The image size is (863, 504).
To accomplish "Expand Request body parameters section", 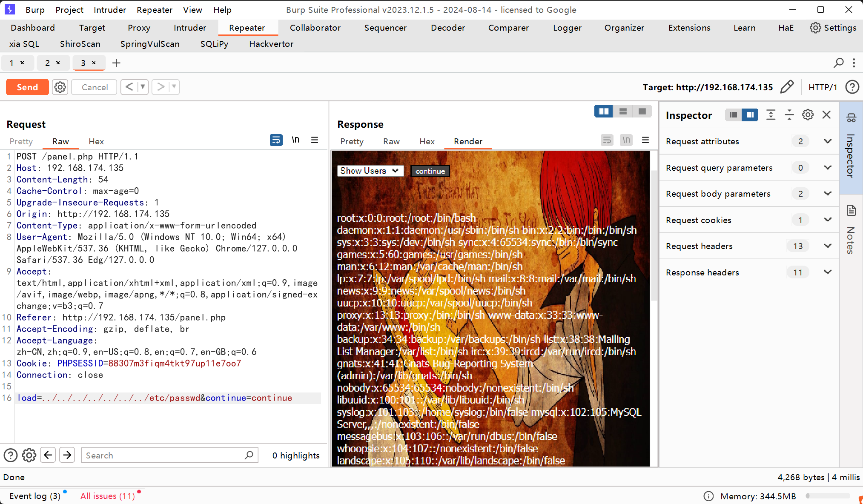I will tap(828, 194).
